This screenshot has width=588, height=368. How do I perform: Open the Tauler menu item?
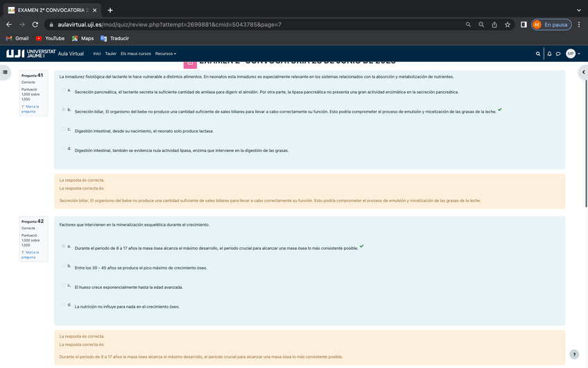click(110, 53)
